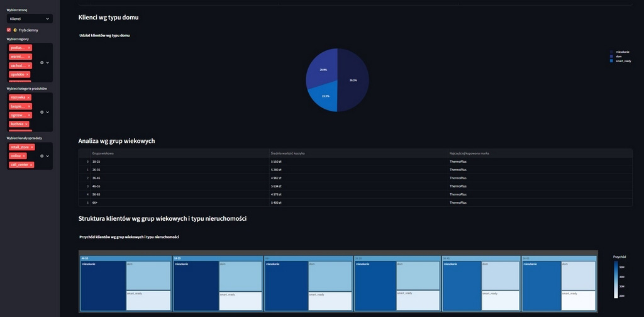Expand the regions multiselect dropdown arrow

pyautogui.click(x=48, y=62)
